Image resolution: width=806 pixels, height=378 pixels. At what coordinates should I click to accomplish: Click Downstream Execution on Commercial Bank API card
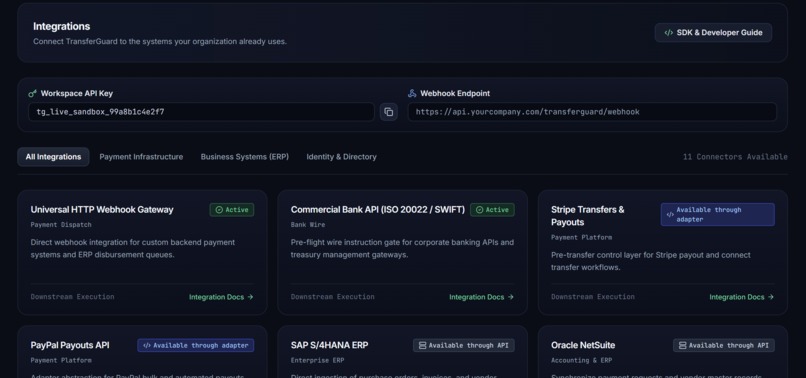333,297
